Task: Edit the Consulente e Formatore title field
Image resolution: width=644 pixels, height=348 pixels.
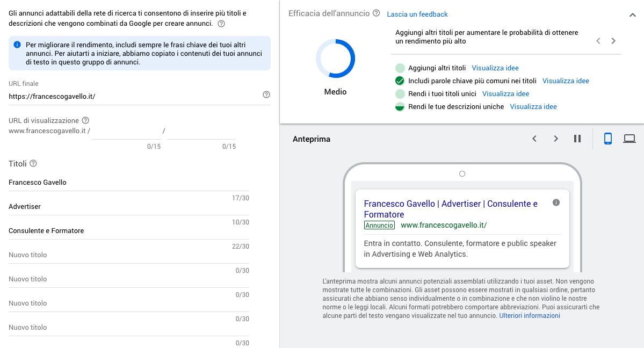Action: 128,231
